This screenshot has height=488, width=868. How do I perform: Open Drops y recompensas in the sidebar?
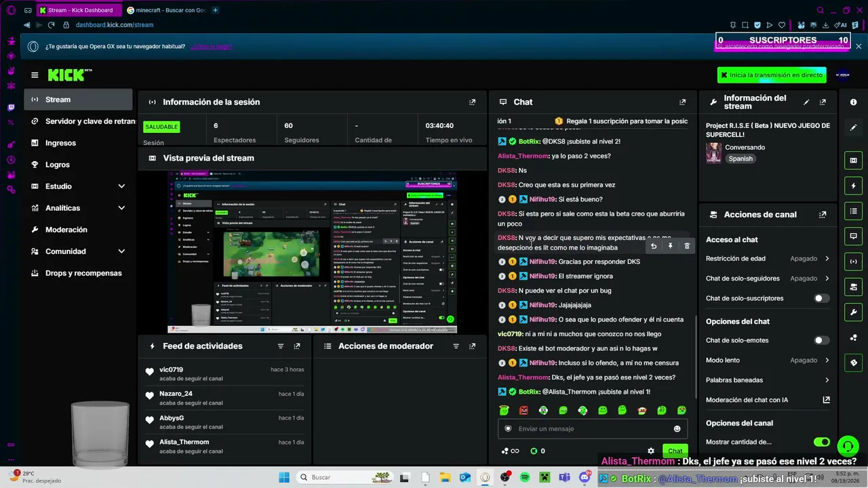point(78,273)
